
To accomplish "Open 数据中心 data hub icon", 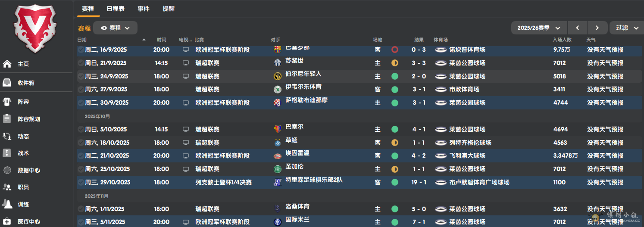I will pyautogui.click(x=7, y=170).
